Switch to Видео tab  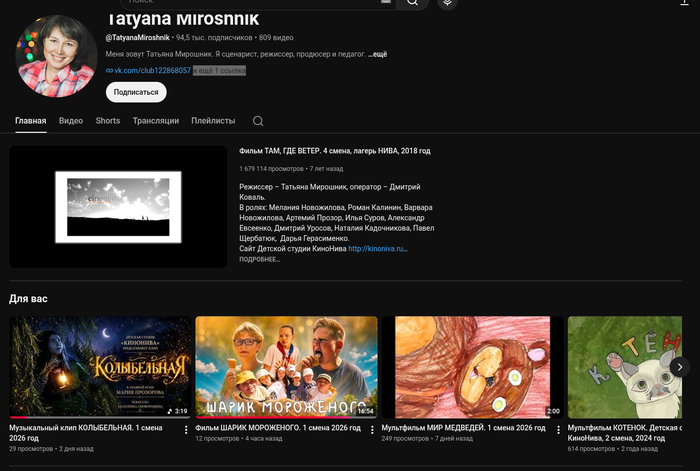click(x=71, y=121)
